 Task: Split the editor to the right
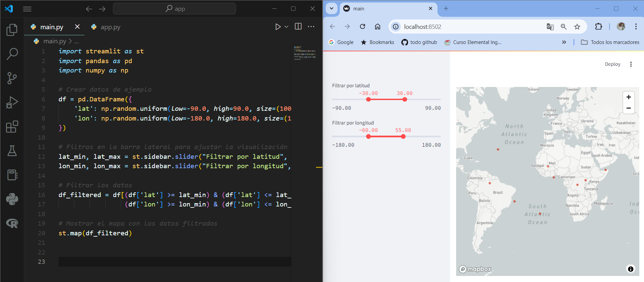click(x=298, y=27)
